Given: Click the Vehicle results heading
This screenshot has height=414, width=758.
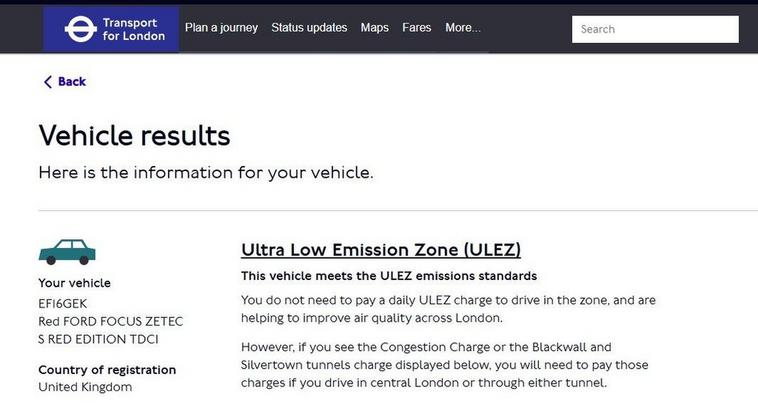Looking at the screenshot, I should coord(134,135).
